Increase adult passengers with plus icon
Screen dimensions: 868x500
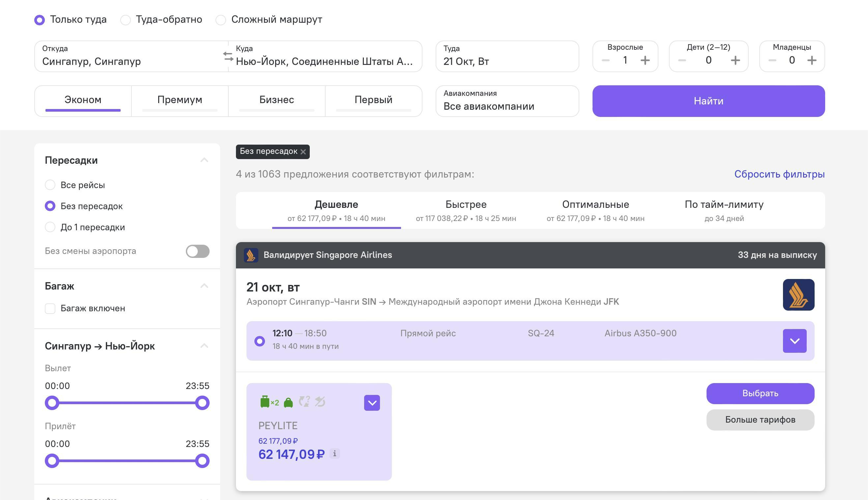(645, 60)
